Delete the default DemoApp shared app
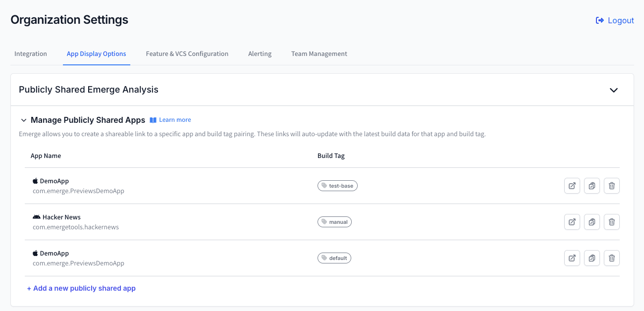This screenshot has height=311, width=644. 612,258
